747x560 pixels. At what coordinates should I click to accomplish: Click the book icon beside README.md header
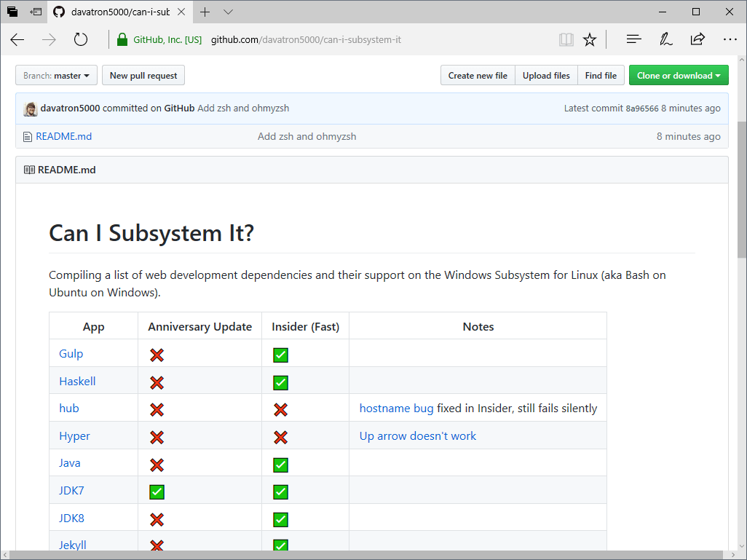30,170
